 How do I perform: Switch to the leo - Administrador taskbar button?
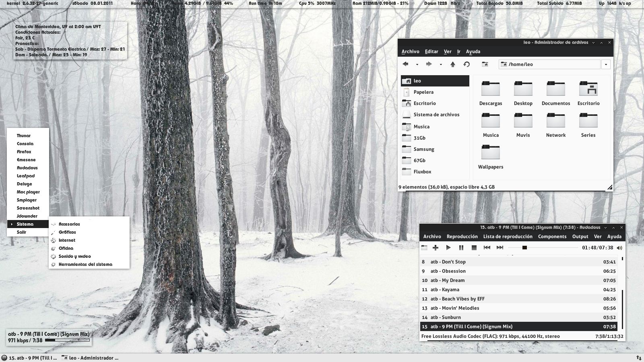click(x=90, y=358)
